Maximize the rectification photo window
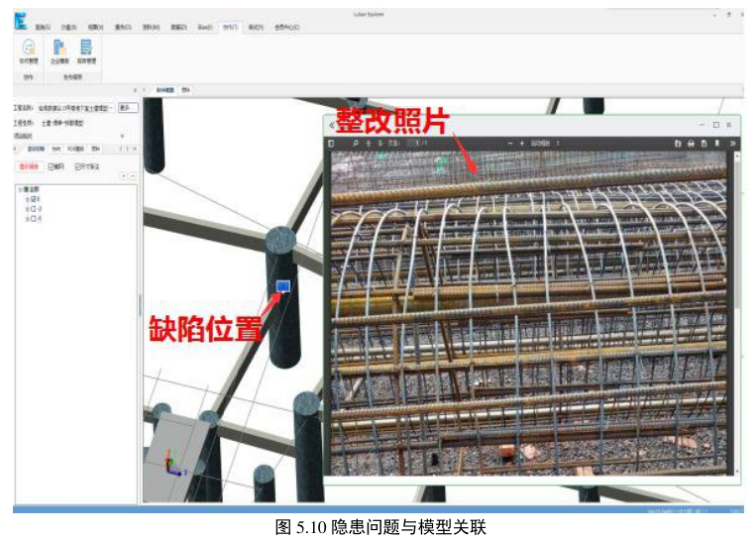The width and height of the screenshot is (756, 540). tap(716, 125)
